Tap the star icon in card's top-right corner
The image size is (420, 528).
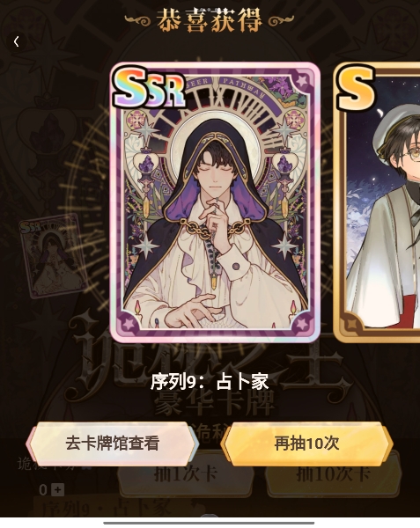click(301, 81)
